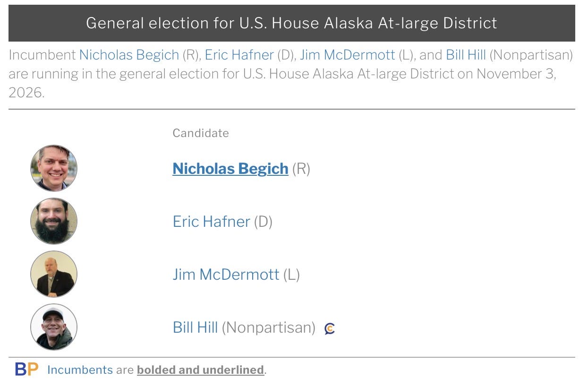Follow the Incumbents link in the footer
This screenshot has height=379, width=588.
[80, 370]
